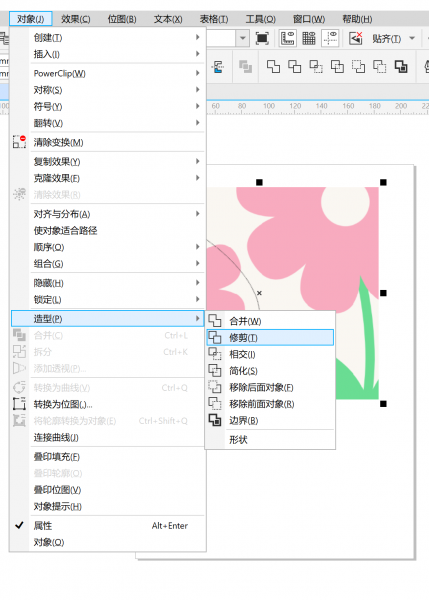Screen dimensions: 429x600
Task: Open 形状 entry in submenu
Action: pyautogui.click(x=270, y=440)
